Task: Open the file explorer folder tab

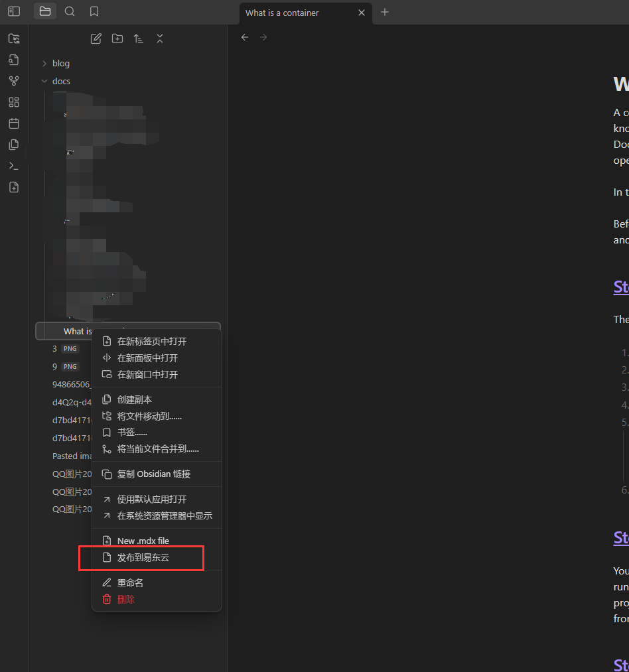Action: click(45, 11)
